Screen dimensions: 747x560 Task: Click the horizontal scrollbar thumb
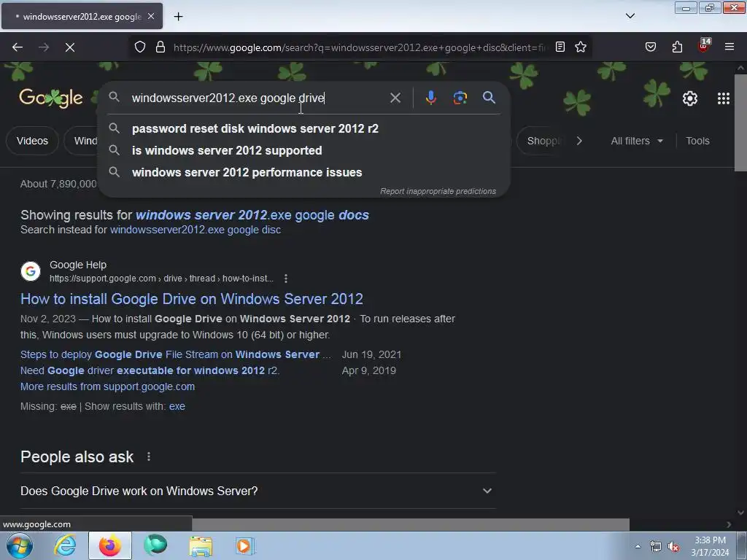pyautogui.click(x=411, y=524)
